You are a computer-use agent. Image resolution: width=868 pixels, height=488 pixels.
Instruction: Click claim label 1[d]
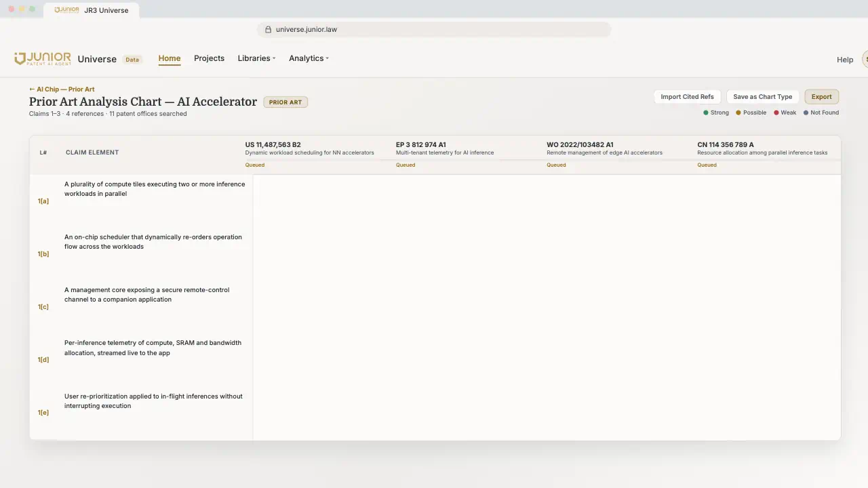click(43, 360)
